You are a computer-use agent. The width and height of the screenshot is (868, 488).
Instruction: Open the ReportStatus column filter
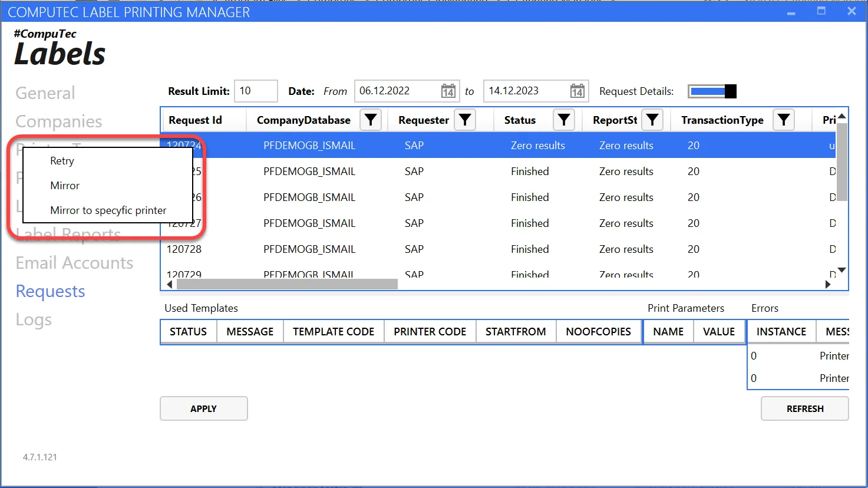tap(652, 120)
